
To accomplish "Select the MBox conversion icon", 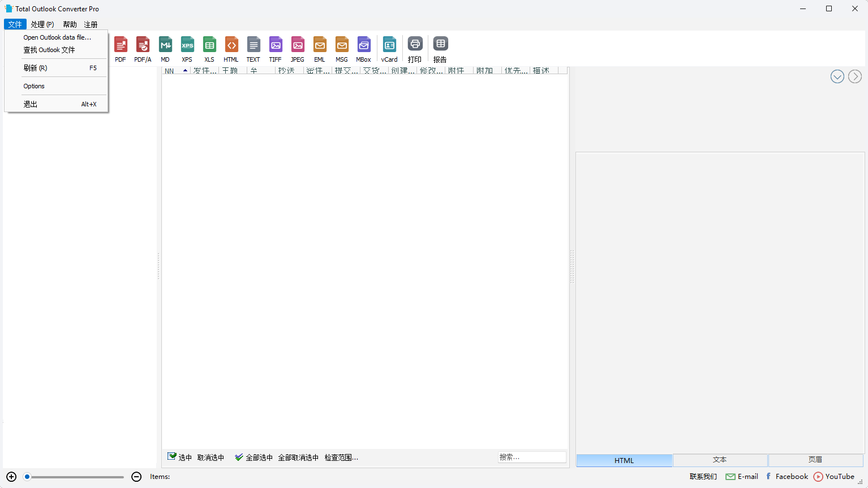I will 364,49.
